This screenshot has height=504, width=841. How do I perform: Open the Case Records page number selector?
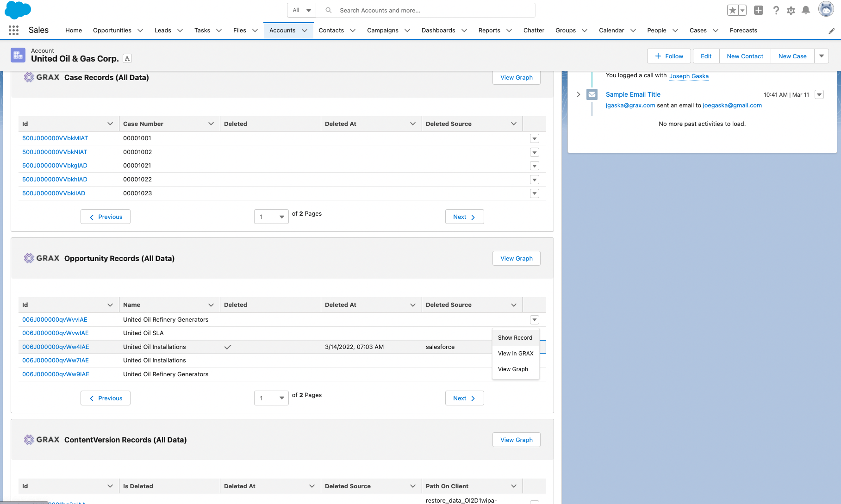pos(272,217)
